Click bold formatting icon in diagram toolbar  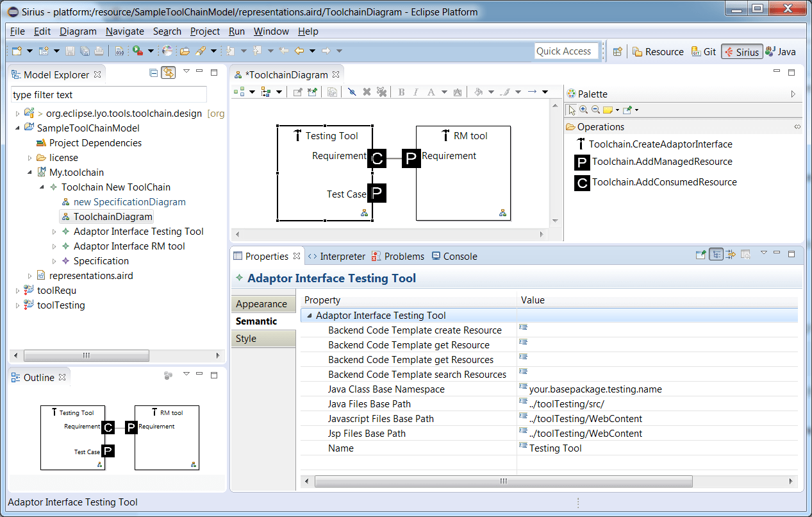pos(401,92)
